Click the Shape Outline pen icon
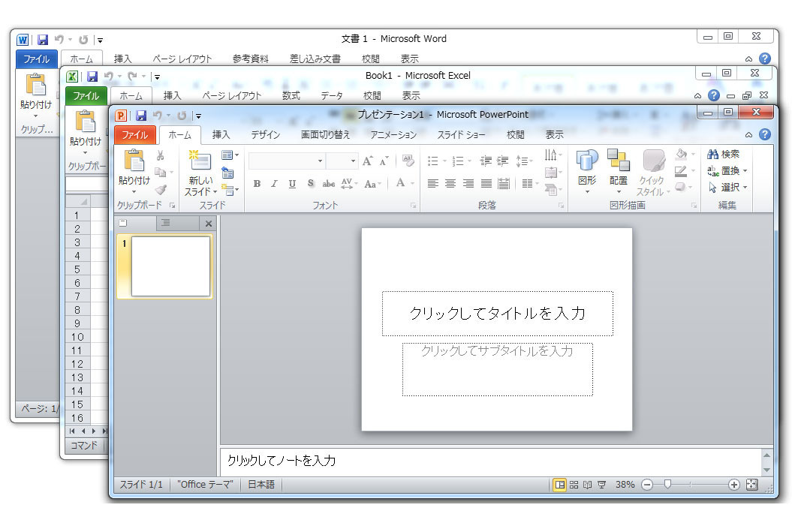 coord(682,171)
